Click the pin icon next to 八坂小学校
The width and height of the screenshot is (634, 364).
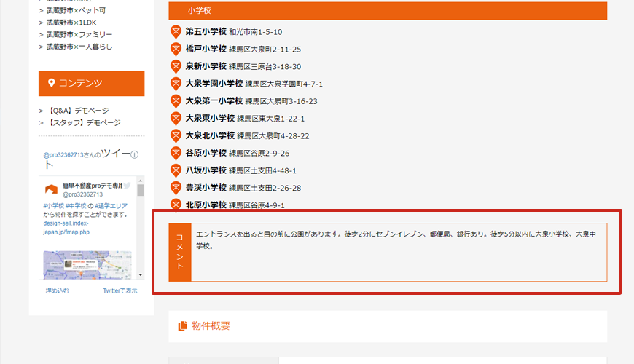[x=176, y=170]
